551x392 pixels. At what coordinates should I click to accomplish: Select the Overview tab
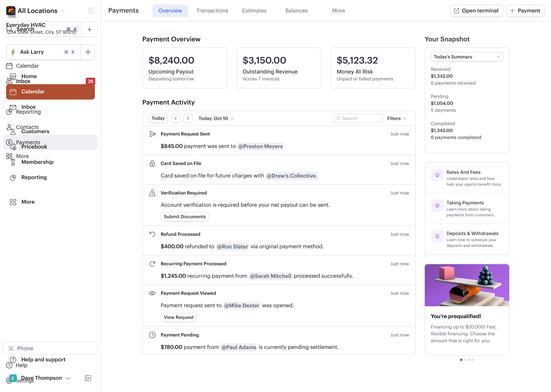[170, 11]
